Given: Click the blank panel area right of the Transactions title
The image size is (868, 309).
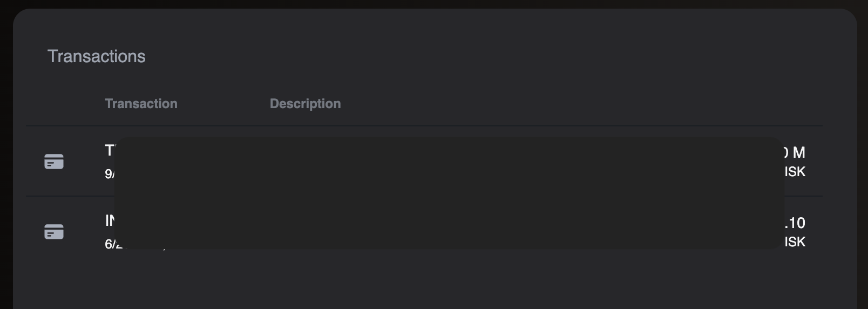Looking at the screenshot, I should 459,56.
